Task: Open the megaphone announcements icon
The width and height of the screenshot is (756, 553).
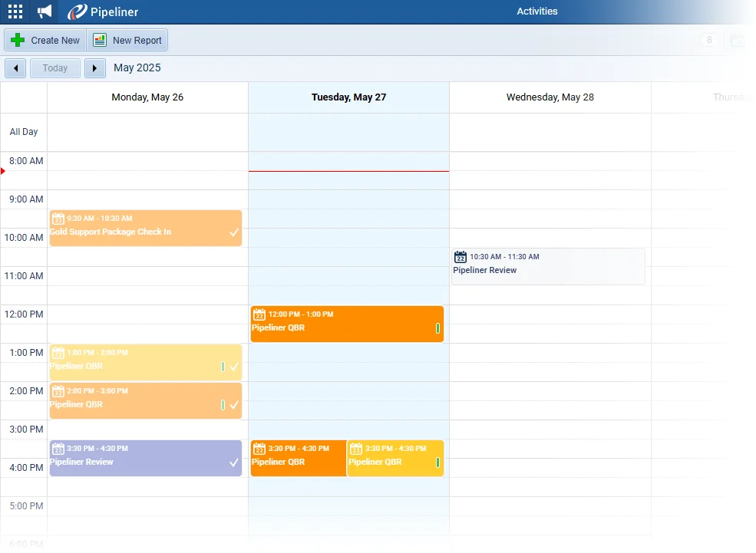Action: coord(45,12)
